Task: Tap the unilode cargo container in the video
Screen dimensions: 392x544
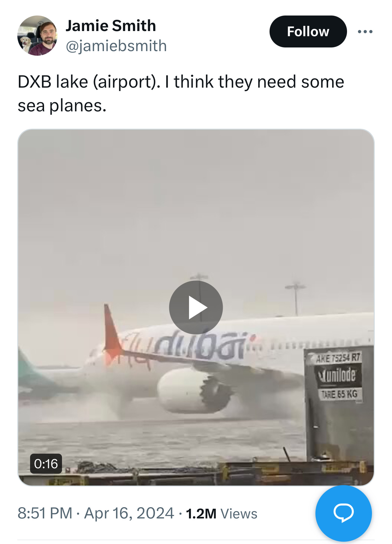Action: pos(339,405)
